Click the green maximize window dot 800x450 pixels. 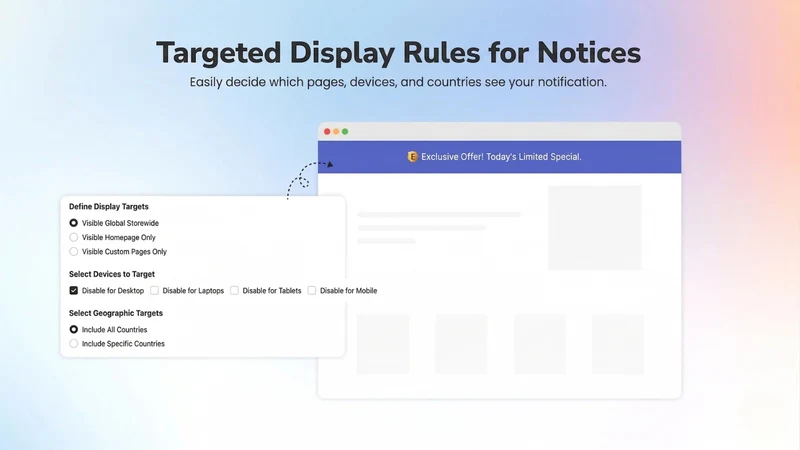[345, 132]
